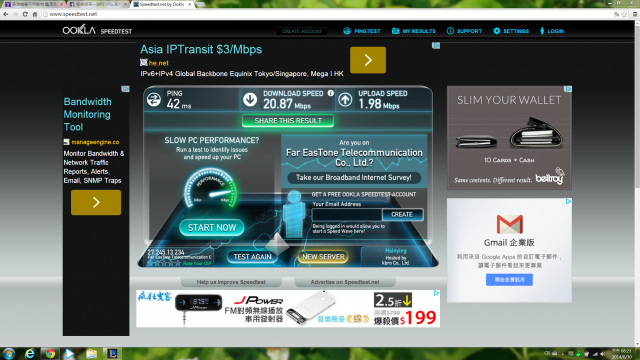Image resolution: width=640 pixels, height=360 pixels.
Task: Click AdChoices icon on IPTransit ad
Action: 436,46
